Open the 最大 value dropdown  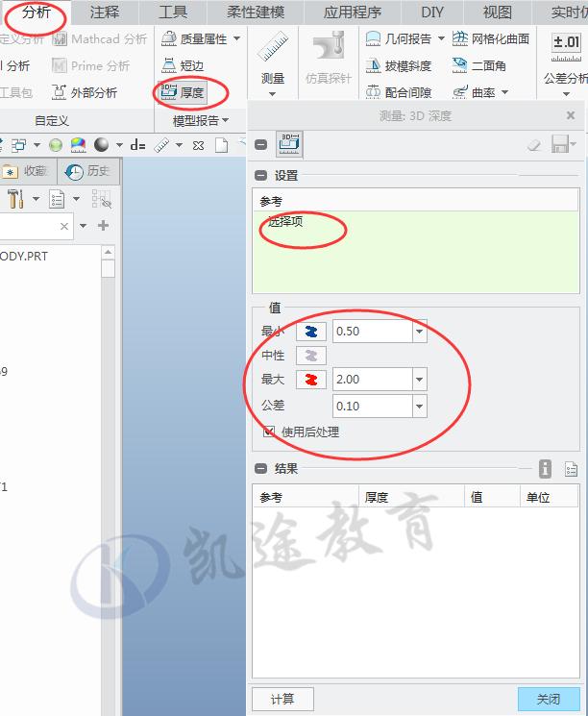[x=420, y=379]
